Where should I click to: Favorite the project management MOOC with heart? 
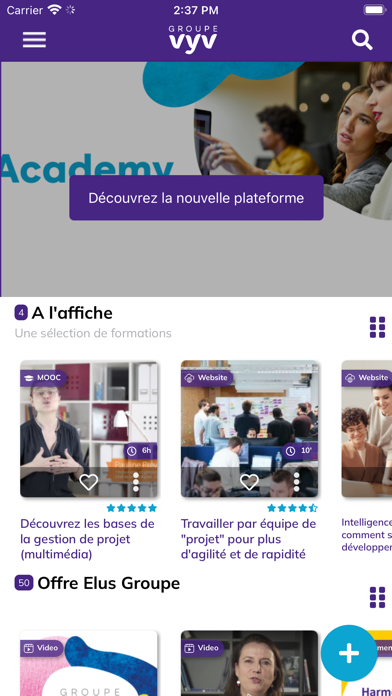tap(88, 482)
